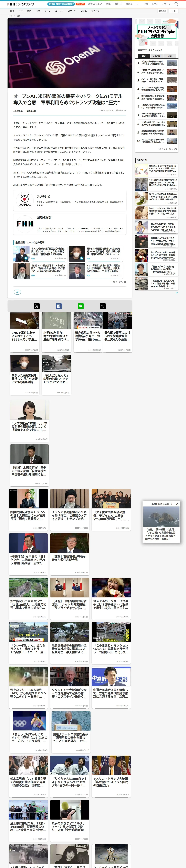Viewport: 186px width, 868px height.
Task: Click the small ad info icon under SPECIAL
Action: (177, 293)
